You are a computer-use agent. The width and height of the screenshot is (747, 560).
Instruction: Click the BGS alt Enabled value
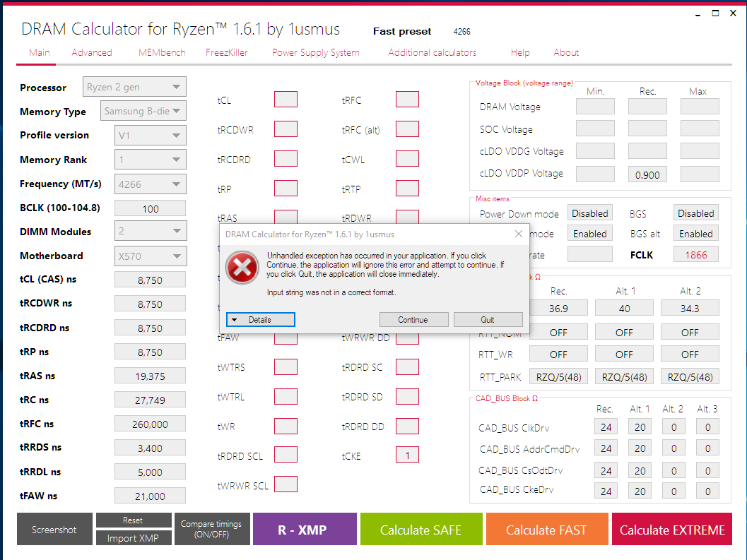695,233
